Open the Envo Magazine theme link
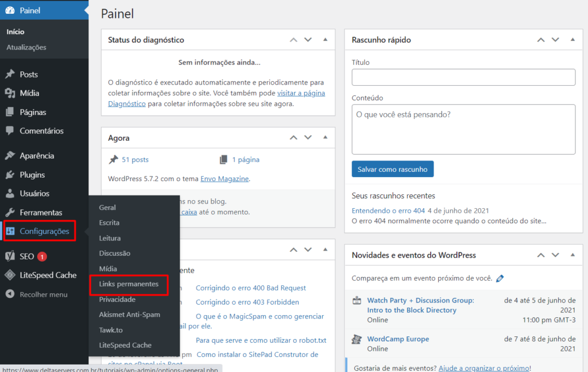 pyautogui.click(x=225, y=179)
